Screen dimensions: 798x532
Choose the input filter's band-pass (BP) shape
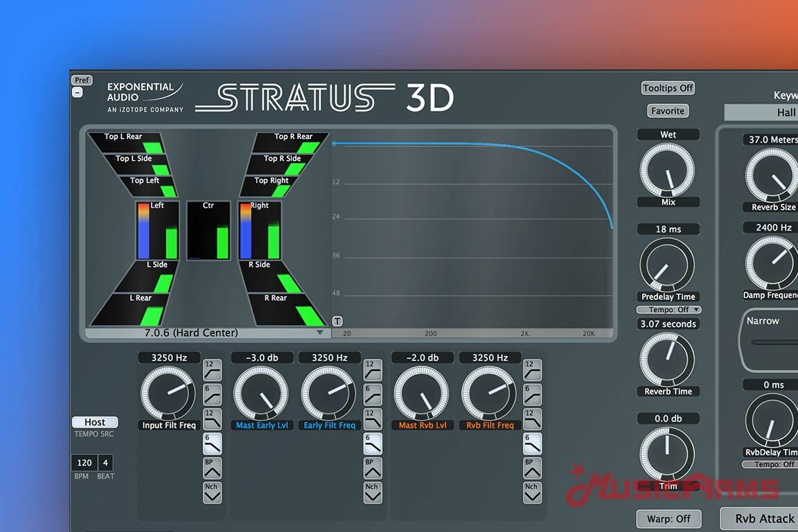212,468
